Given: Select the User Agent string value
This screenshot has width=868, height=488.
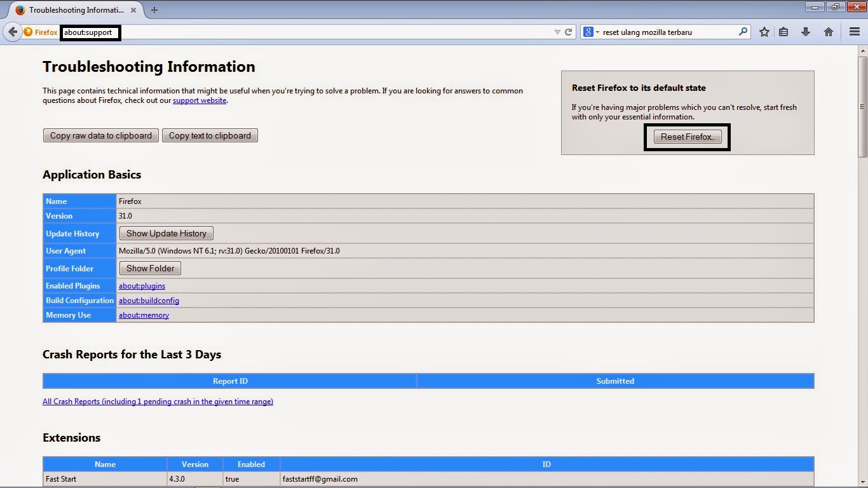Looking at the screenshot, I should 229,251.
